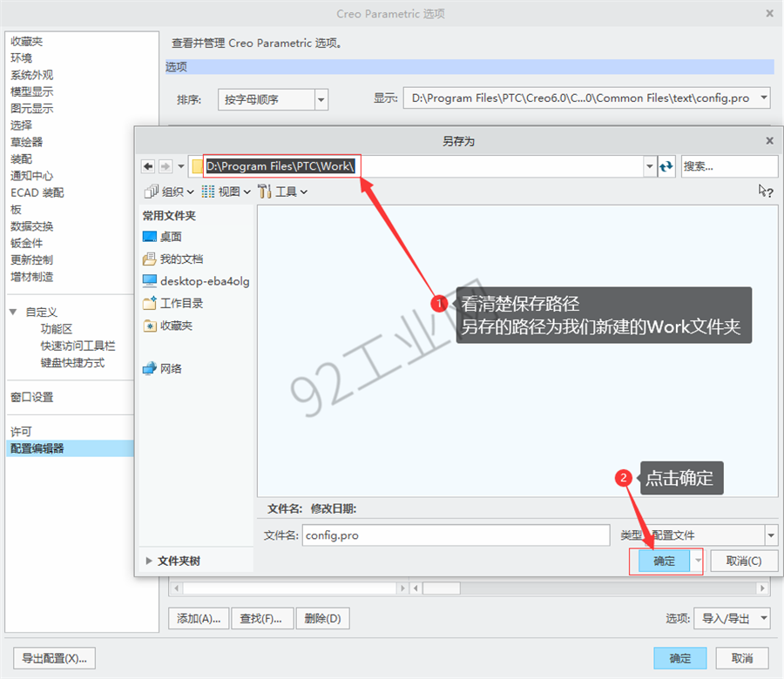Select Selection (选择) options category
784x679 pixels.
pyautogui.click(x=22, y=125)
